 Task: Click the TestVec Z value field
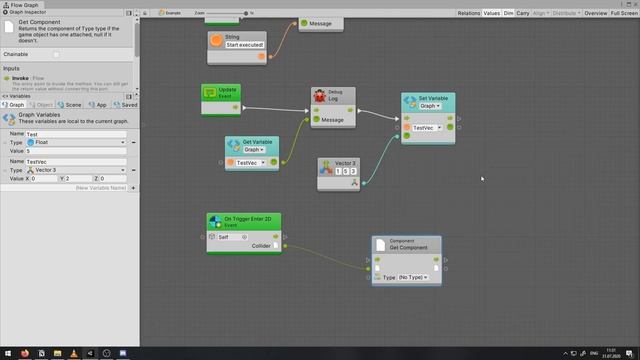pos(113,179)
